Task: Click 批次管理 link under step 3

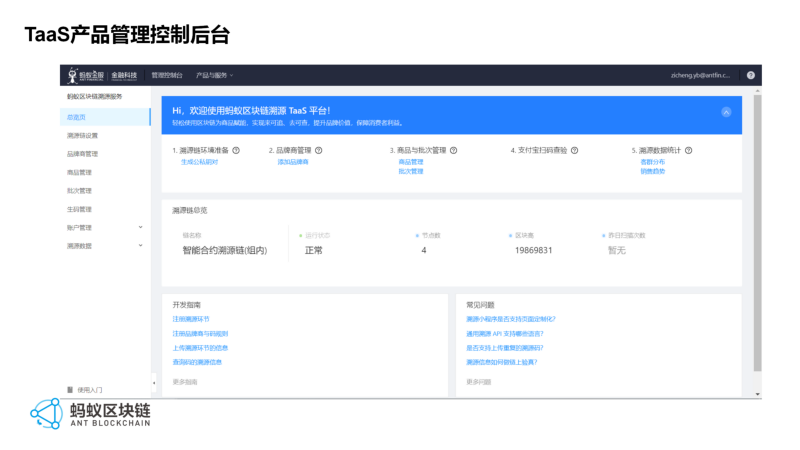Action: [411, 171]
